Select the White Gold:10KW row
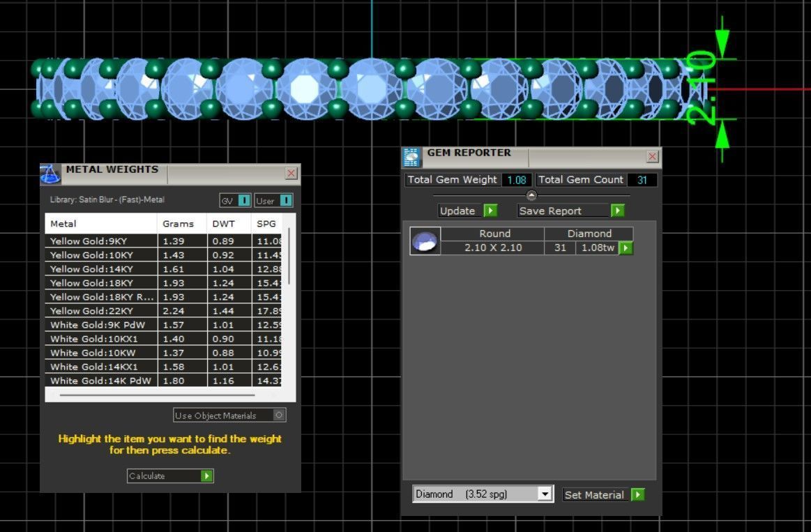This screenshot has width=811, height=532. click(163, 353)
